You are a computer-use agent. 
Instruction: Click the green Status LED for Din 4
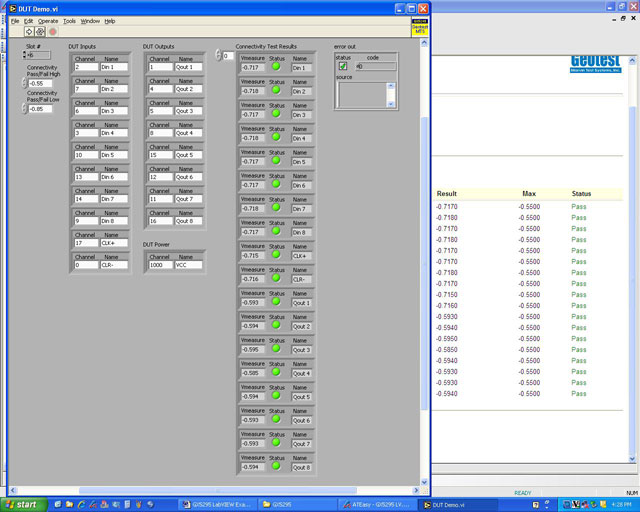tap(276, 137)
